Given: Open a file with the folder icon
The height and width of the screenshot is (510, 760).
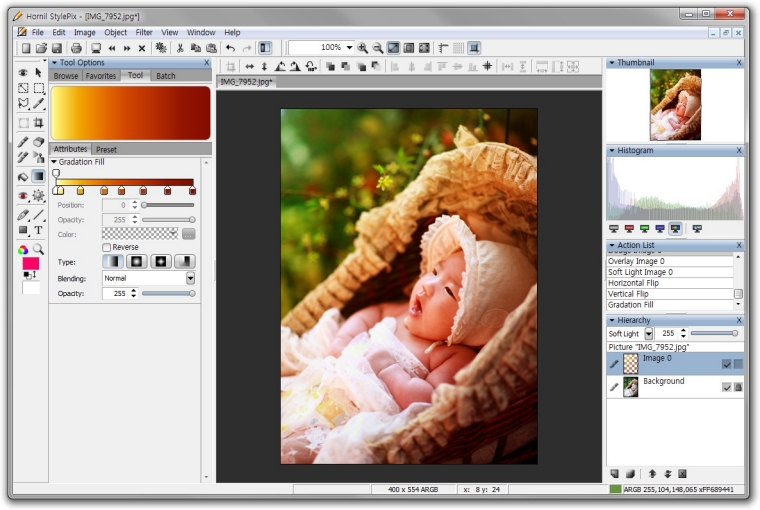Looking at the screenshot, I should coord(41,48).
